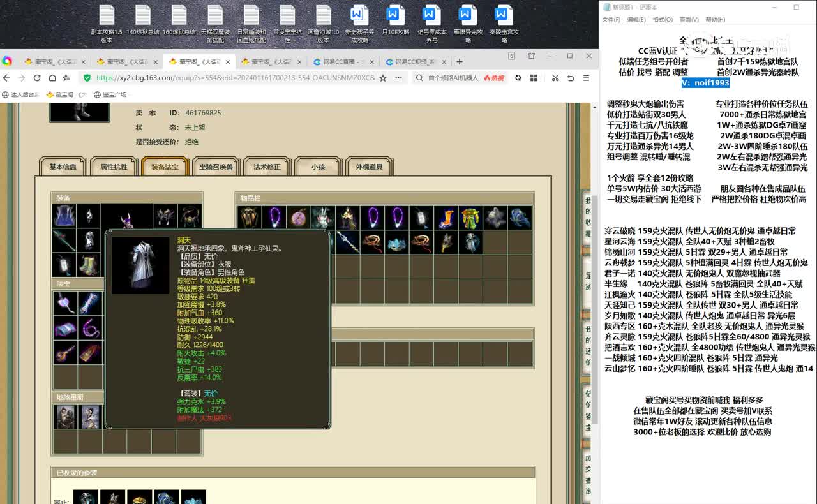Click the browser address bar URL
817x504 pixels.
235,78
